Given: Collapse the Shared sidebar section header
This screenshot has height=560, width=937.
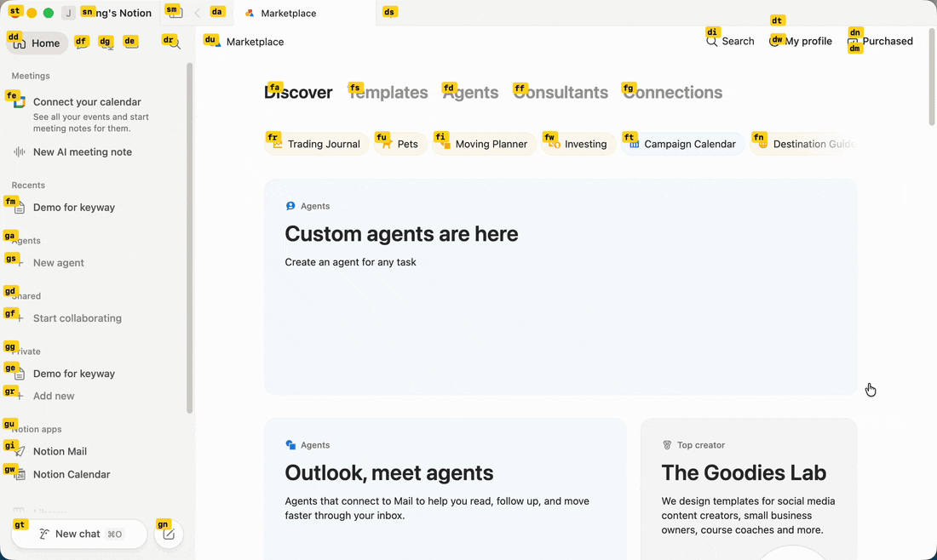Looking at the screenshot, I should coord(26,296).
